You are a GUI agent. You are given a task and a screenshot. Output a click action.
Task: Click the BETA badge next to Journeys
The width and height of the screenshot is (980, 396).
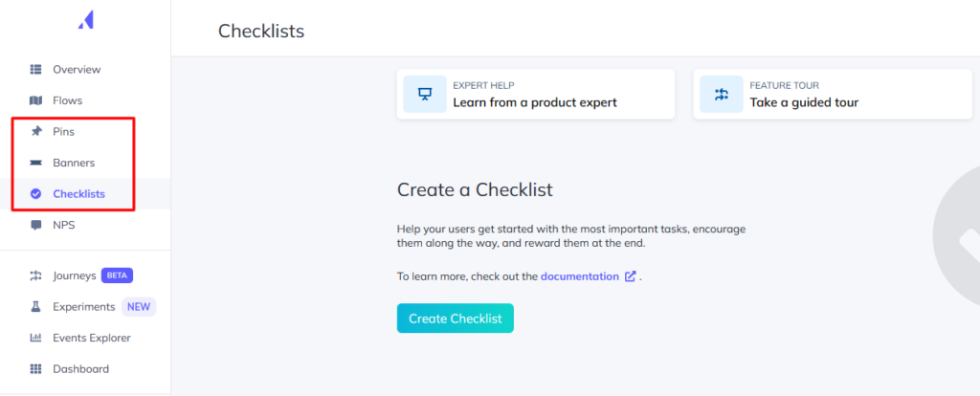117,275
